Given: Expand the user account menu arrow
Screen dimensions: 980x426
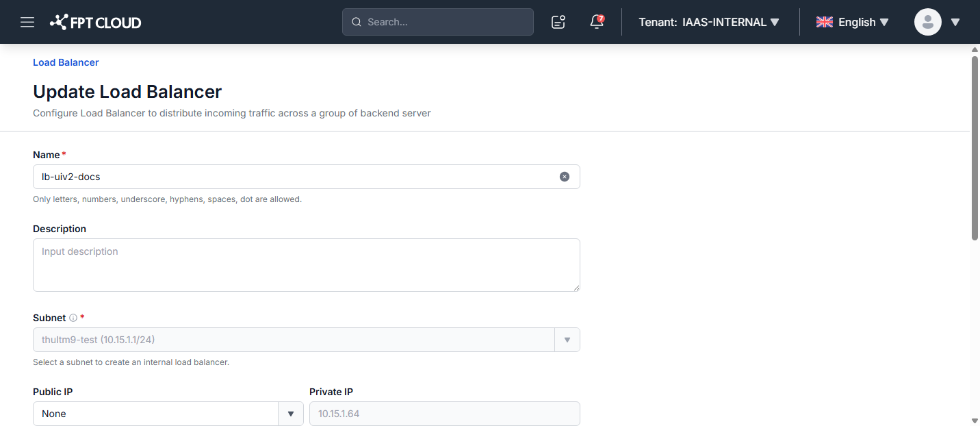Looking at the screenshot, I should pos(955,22).
